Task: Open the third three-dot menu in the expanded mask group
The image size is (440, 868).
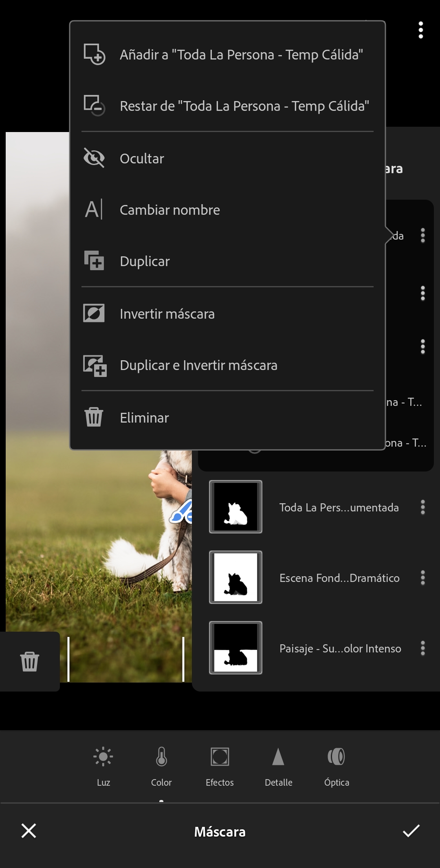Action: 423,347
